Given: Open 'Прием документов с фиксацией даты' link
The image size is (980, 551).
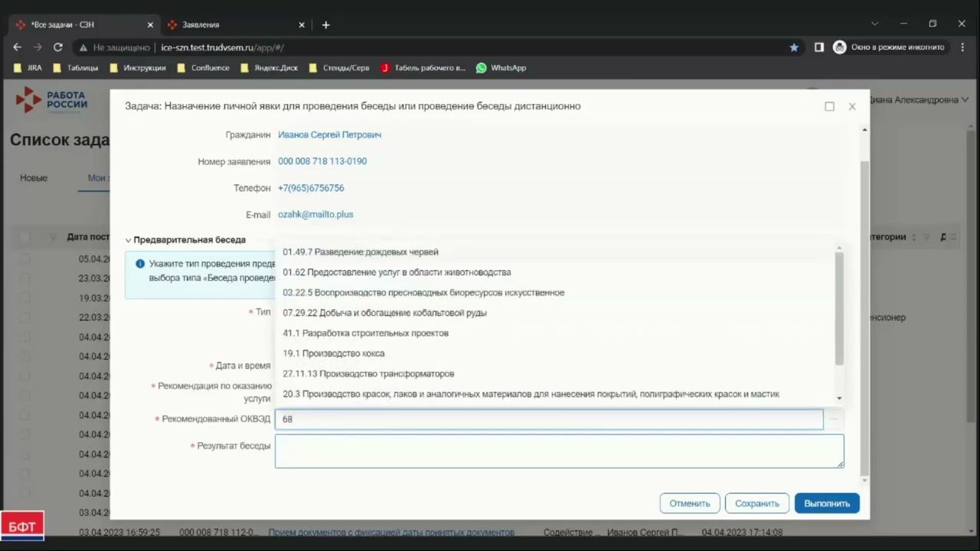Looking at the screenshot, I should coord(391,532).
